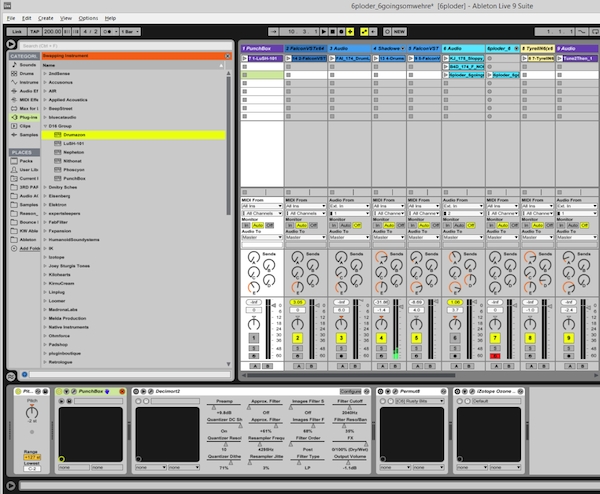
Task: Open the Edit menu
Action: tap(26, 18)
